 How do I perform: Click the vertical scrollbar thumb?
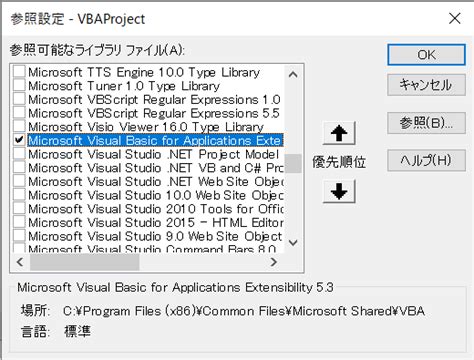pyautogui.click(x=293, y=163)
